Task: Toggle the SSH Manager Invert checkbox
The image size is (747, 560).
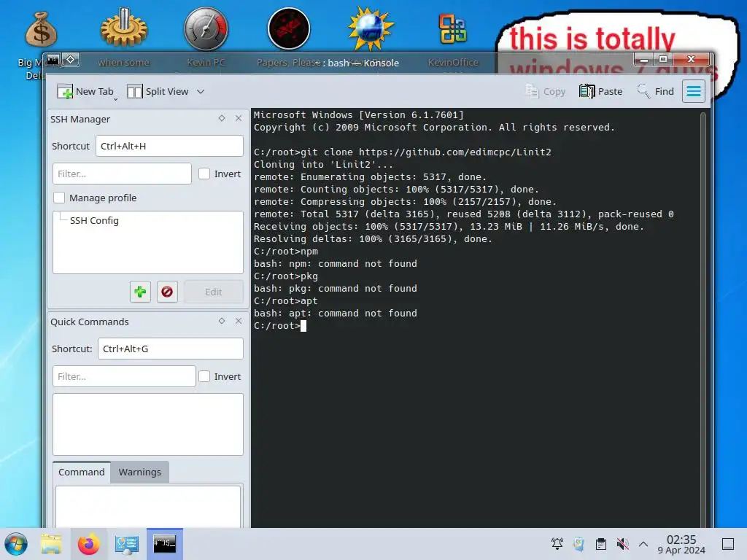Action: [x=204, y=174]
